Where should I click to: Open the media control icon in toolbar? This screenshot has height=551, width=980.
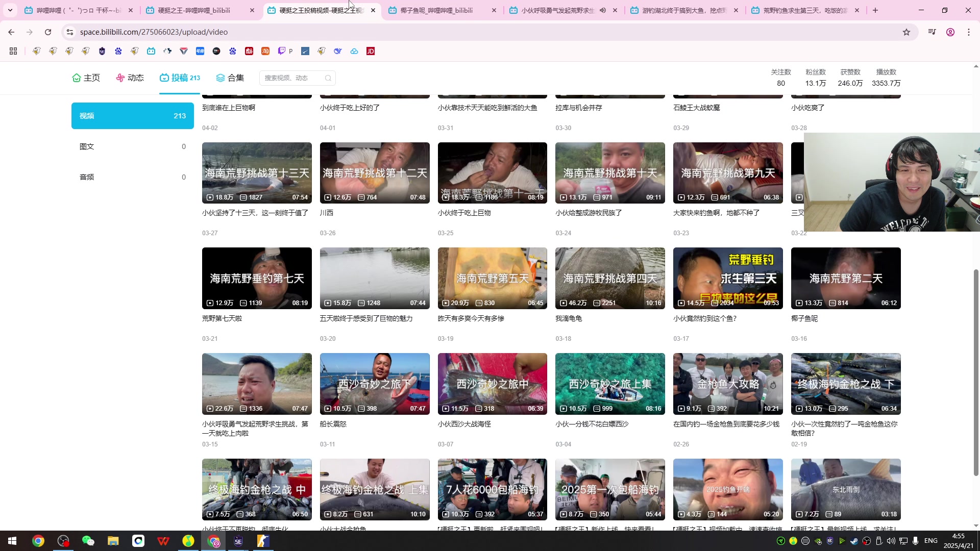(932, 32)
